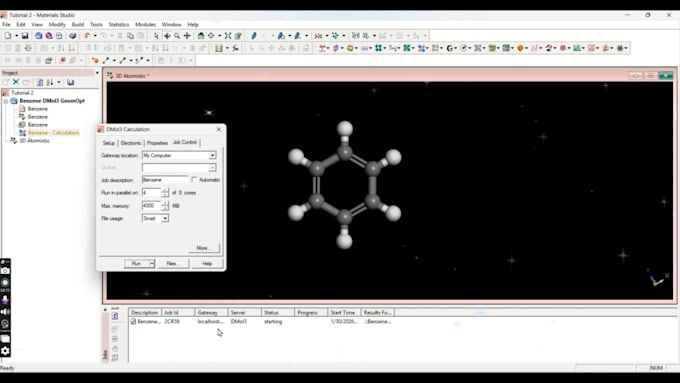
Task: Open the G module icon dropdown arrow
Action: click(457, 48)
